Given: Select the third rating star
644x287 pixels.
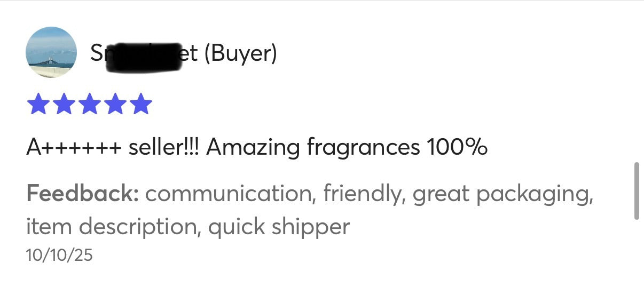Looking at the screenshot, I should [x=89, y=104].
